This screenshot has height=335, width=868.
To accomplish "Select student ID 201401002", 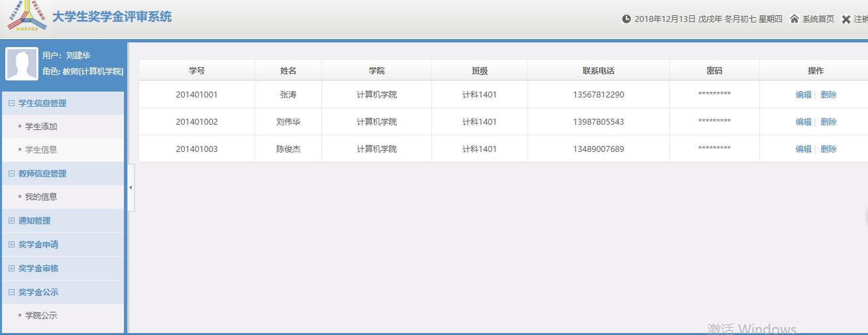I will (197, 121).
